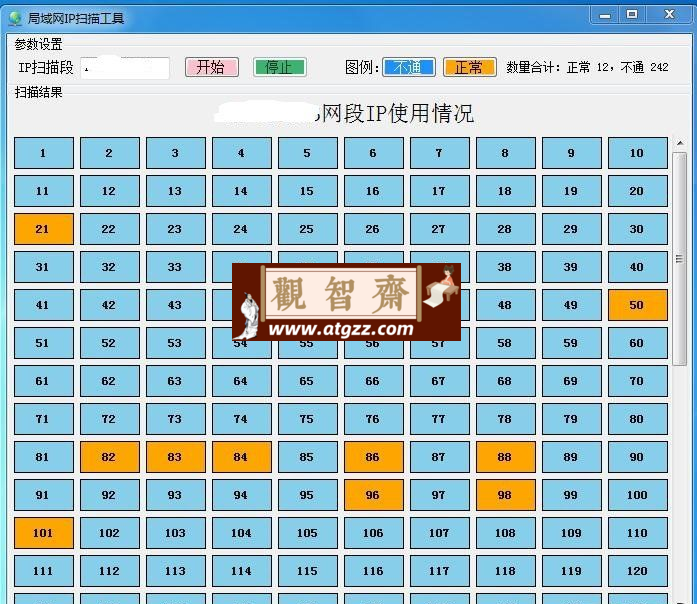Click IP cell 85
697x604 pixels.
point(308,457)
